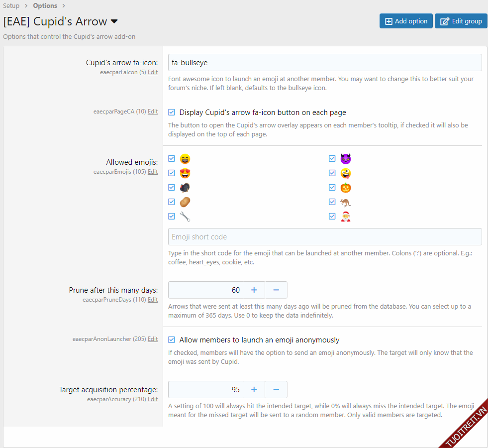Click the Santa Claus emoji icon

click(x=346, y=217)
